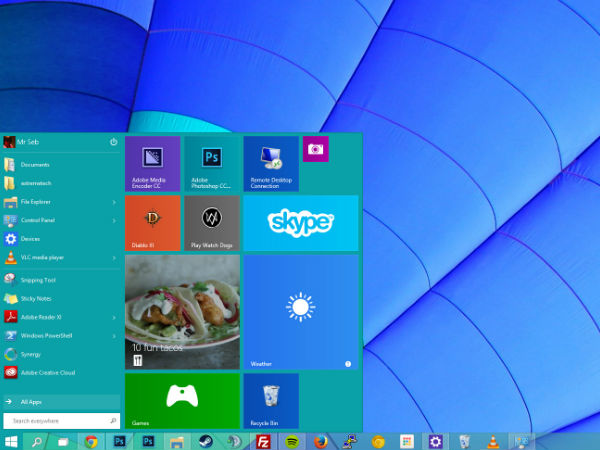Screen dimensions: 600x450
Task: Open Snipping Tool from the Start list
Action: 38,280
